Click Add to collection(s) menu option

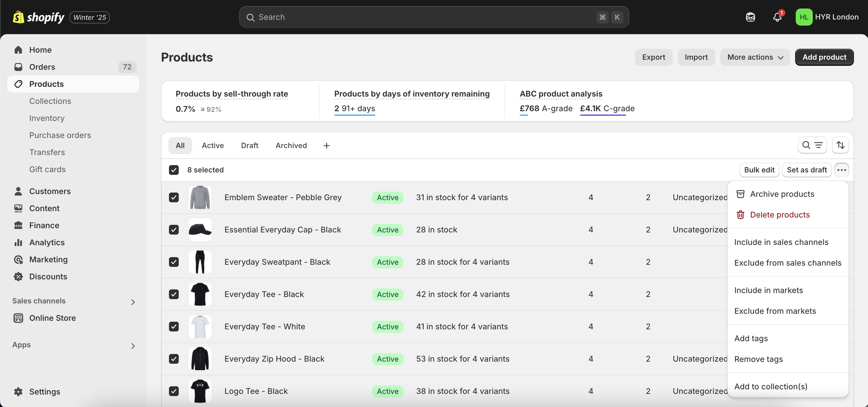(x=771, y=386)
